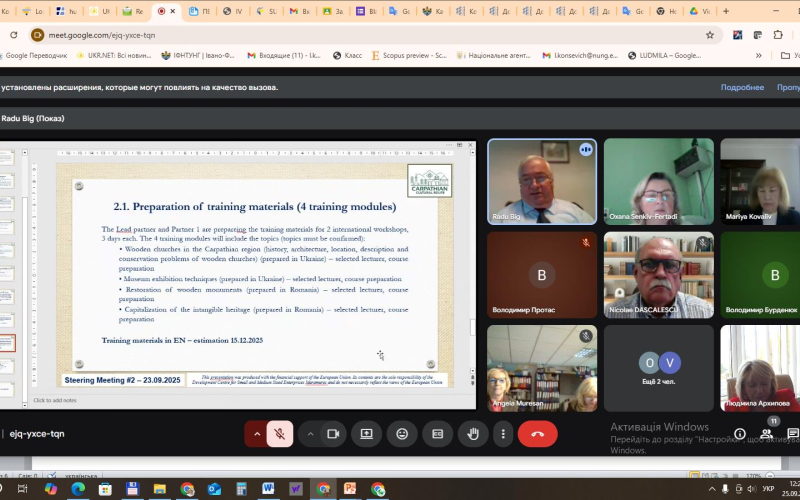800x500 pixels.
Task: Unmute the microphone in the call bar
Action: 280,434
